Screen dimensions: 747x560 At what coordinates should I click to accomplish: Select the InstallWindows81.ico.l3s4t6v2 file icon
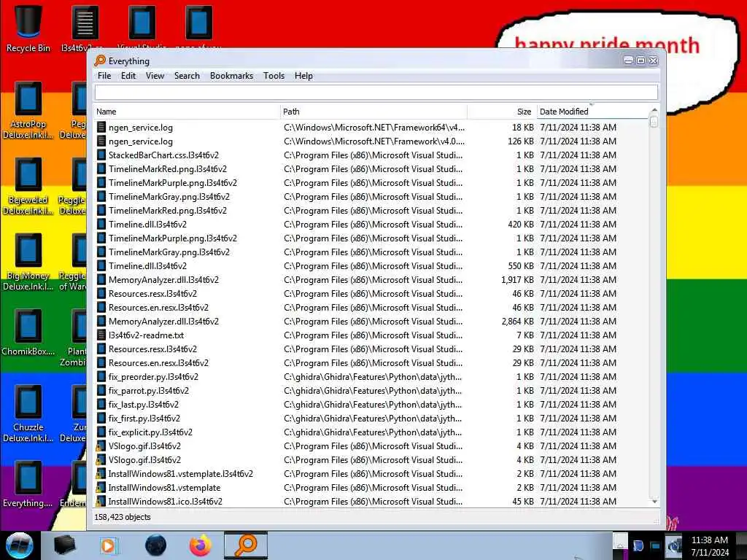[100, 502]
